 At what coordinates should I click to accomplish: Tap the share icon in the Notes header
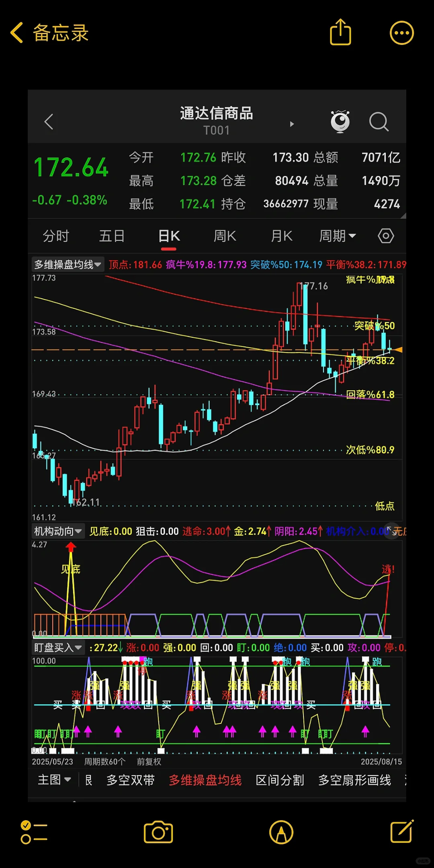click(x=340, y=32)
